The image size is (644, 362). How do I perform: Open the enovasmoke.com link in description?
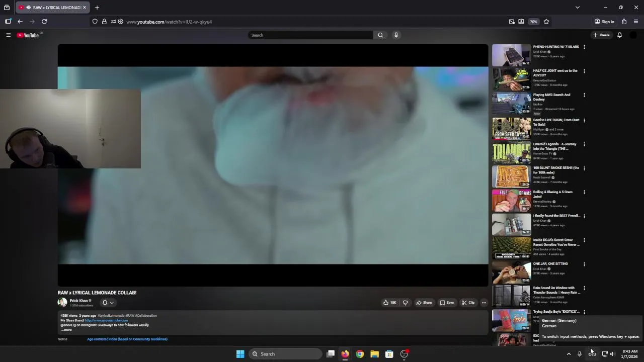coord(106,320)
